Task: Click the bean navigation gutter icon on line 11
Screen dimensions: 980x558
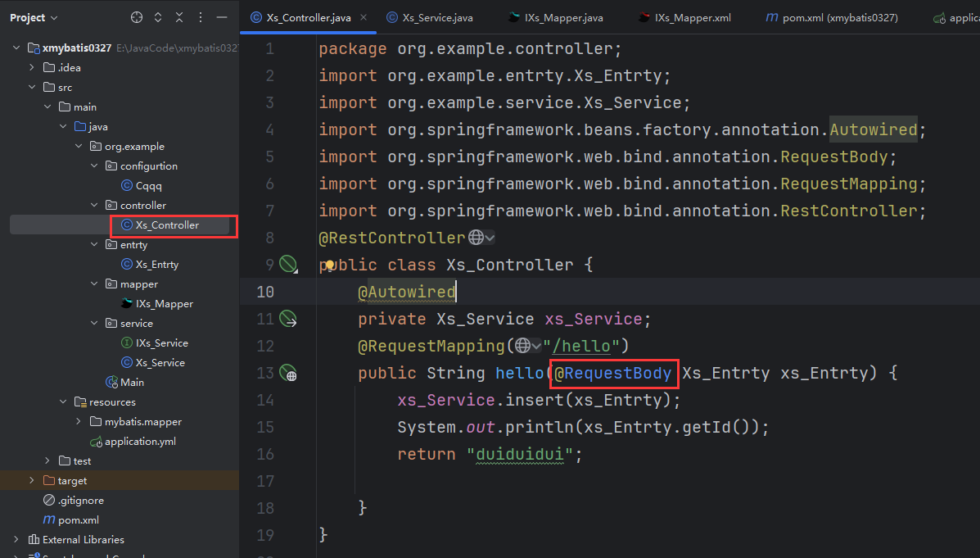Action: click(x=287, y=319)
